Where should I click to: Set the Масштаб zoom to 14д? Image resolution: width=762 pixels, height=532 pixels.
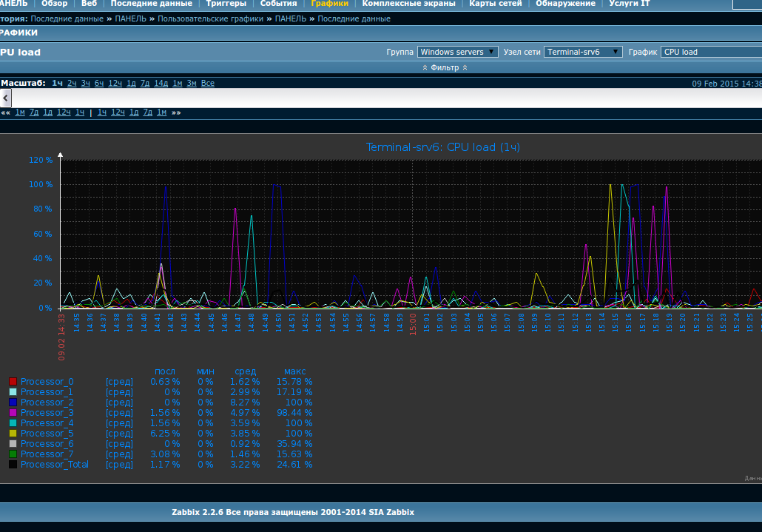[x=161, y=83]
